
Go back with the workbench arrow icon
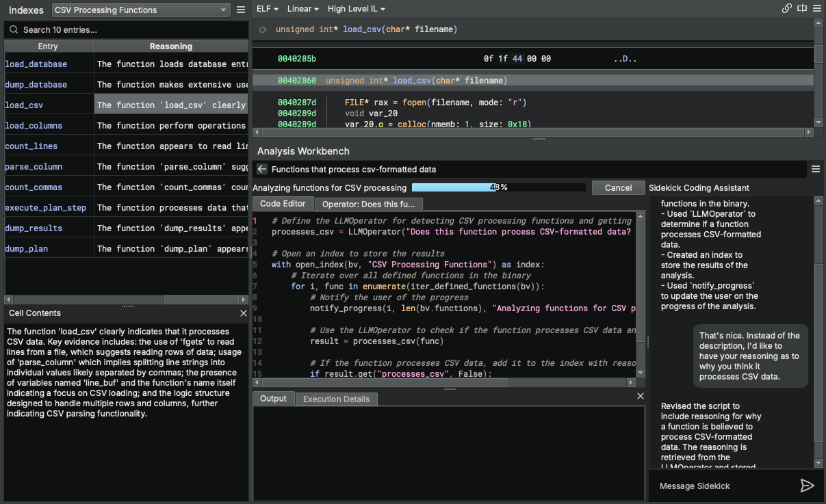click(x=261, y=169)
